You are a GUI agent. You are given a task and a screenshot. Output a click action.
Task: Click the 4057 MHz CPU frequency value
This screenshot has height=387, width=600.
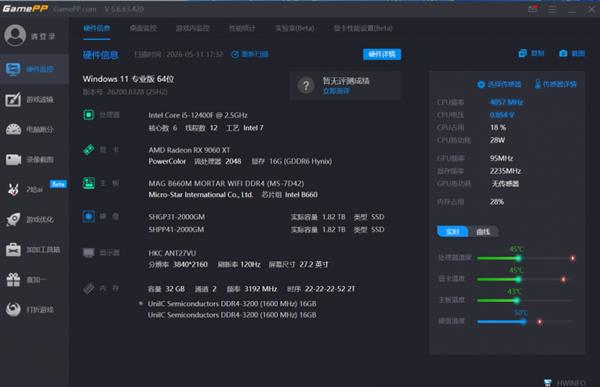(506, 102)
